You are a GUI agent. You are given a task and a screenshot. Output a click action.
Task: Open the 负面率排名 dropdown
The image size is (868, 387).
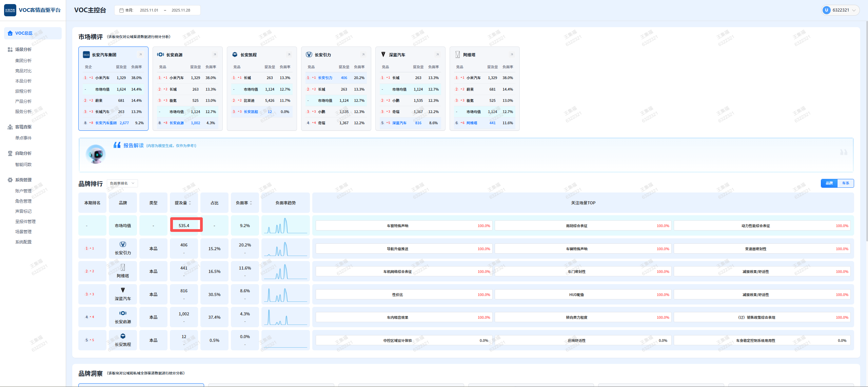tap(122, 183)
